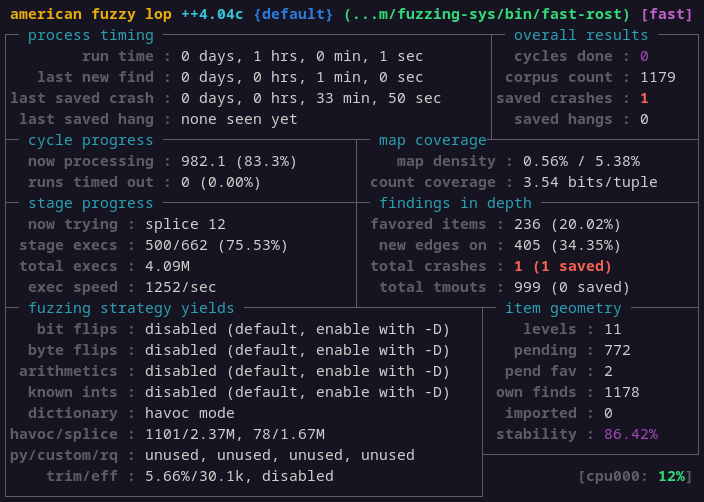Click the dictionary value 'havoc mode'
This screenshot has height=502, width=704.
(x=190, y=414)
